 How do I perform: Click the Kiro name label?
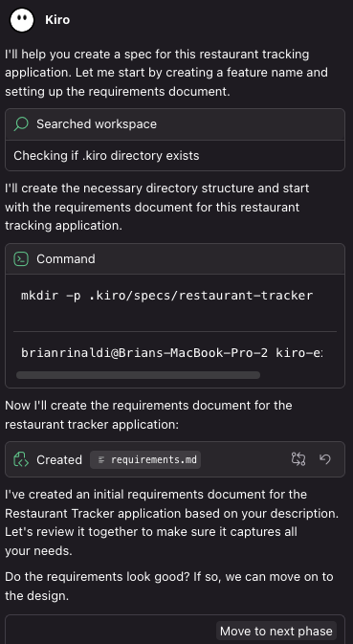[57, 20]
